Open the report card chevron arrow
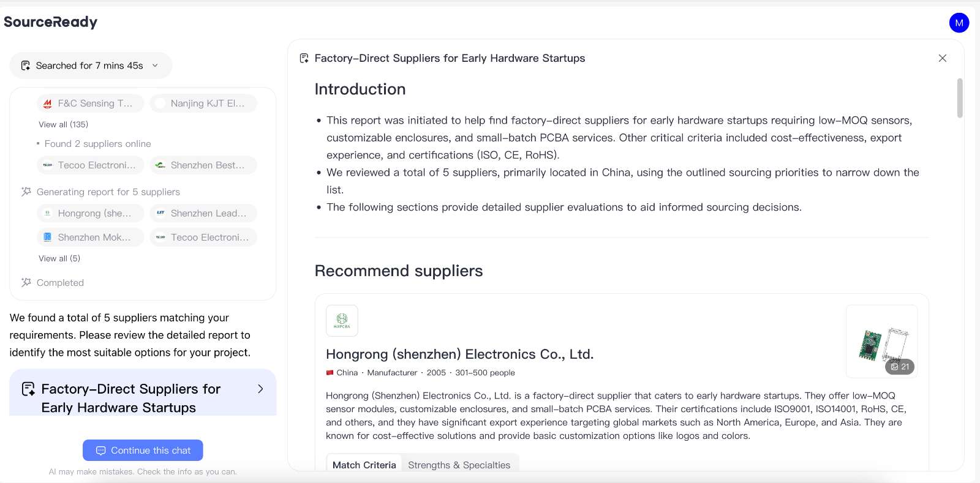Image resolution: width=980 pixels, height=483 pixels. [260, 389]
